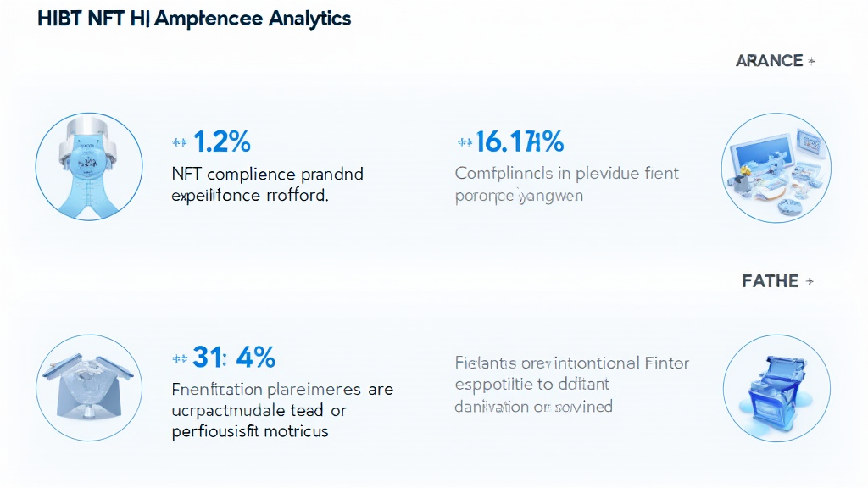
Task: Open the computer monitor illustration icon
Action: click(776, 169)
